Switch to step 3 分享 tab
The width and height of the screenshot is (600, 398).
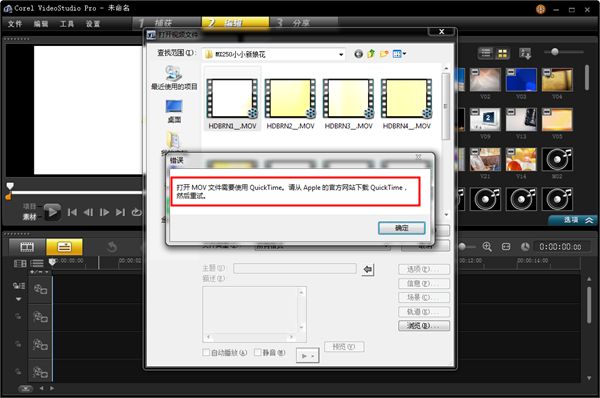click(303, 23)
